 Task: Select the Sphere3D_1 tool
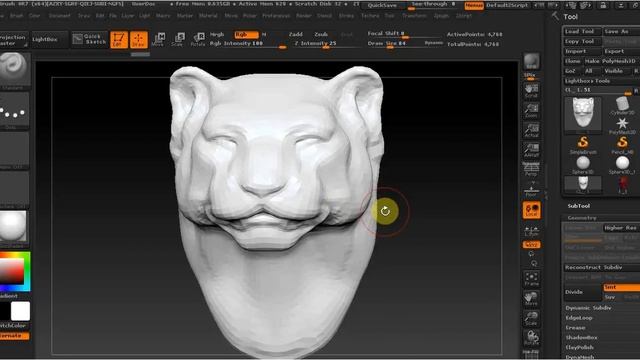click(622, 165)
